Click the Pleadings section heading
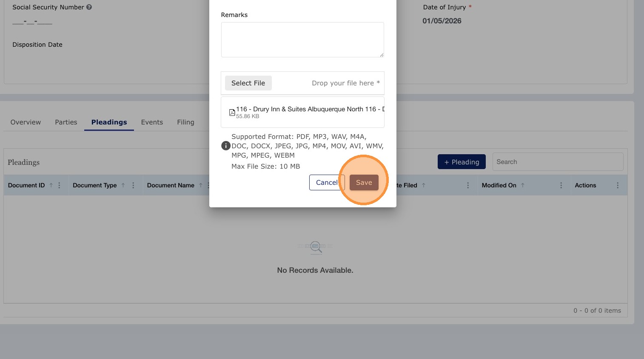This screenshot has height=359, width=644. pos(23,162)
